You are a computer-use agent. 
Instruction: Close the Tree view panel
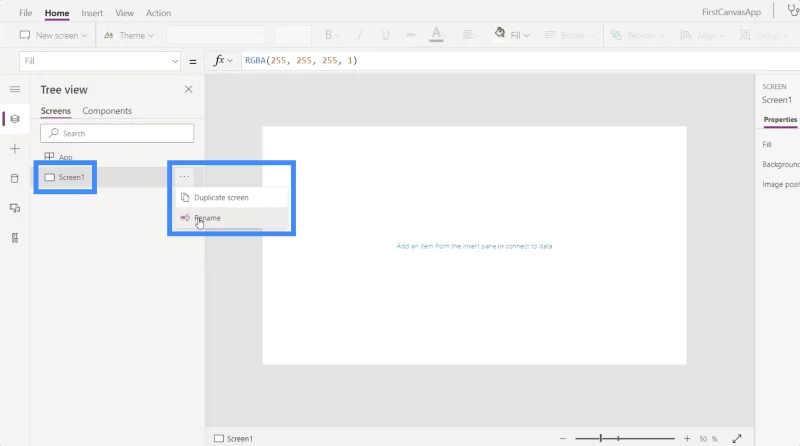188,89
